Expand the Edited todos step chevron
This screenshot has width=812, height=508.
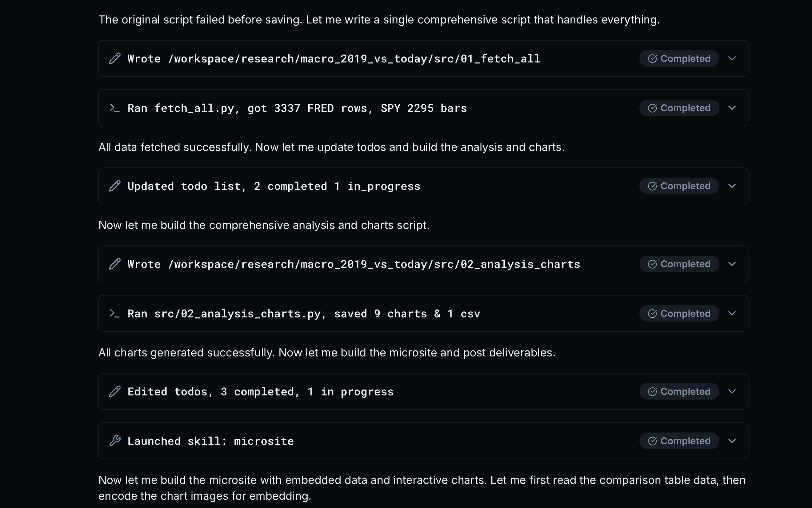point(732,391)
